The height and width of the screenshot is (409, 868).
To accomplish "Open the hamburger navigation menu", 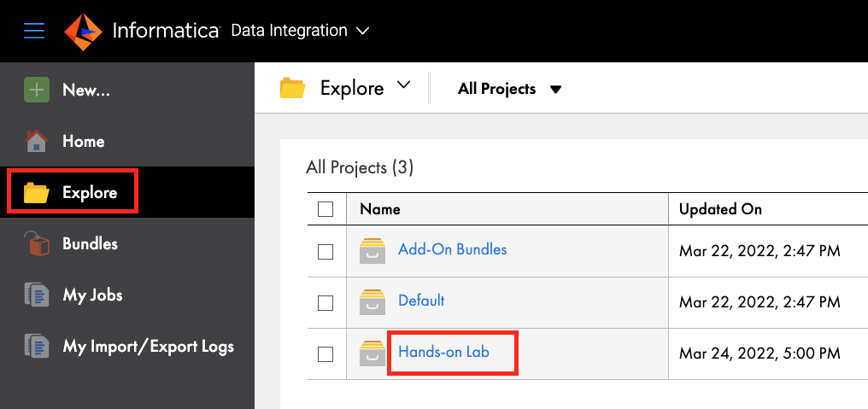I will pyautogui.click(x=34, y=31).
